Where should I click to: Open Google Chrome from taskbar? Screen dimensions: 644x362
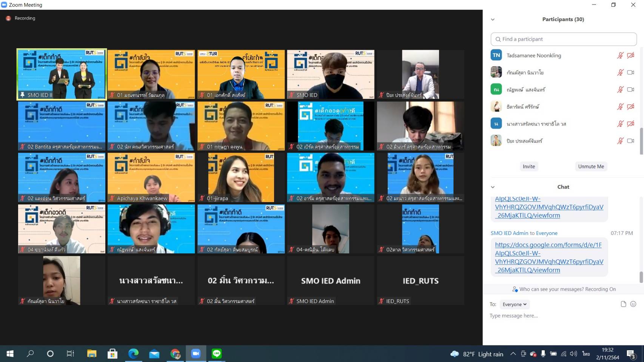175,353
